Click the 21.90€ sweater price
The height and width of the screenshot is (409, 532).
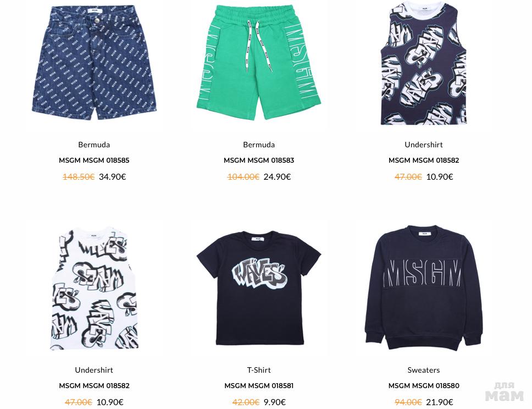(x=439, y=402)
